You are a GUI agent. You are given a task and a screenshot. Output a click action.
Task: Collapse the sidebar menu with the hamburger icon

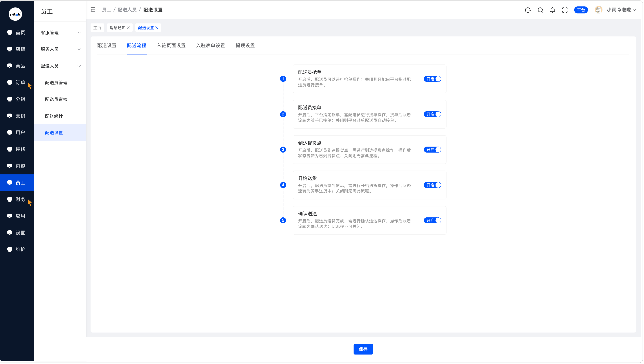pyautogui.click(x=93, y=10)
